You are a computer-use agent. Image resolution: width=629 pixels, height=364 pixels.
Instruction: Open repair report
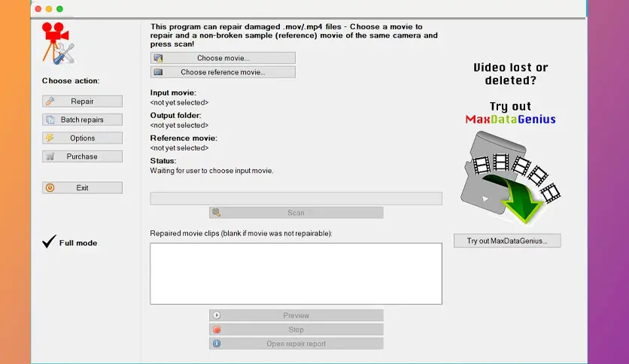296,344
